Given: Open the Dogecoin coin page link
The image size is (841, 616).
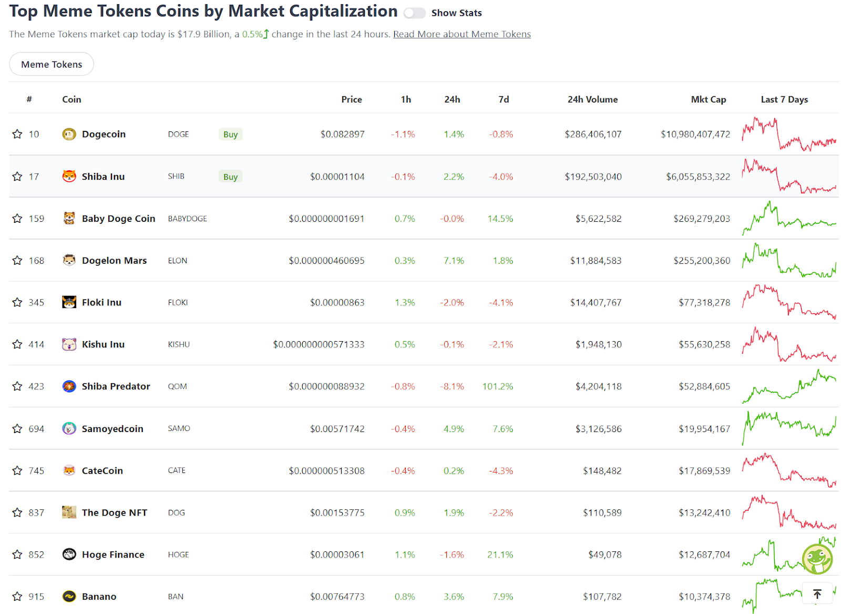Looking at the screenshot, I should coord(104,134).
